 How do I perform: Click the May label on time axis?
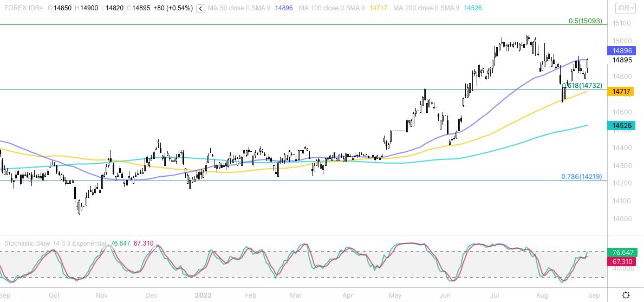click(x=395, y=295)
